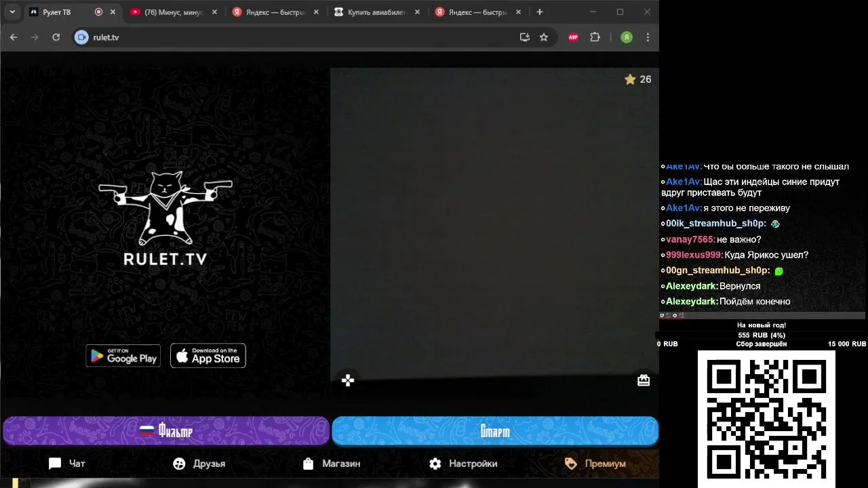Click message Пойдём конечно
The width and height of the screenshot is (868, 488).
pos(755,302)
